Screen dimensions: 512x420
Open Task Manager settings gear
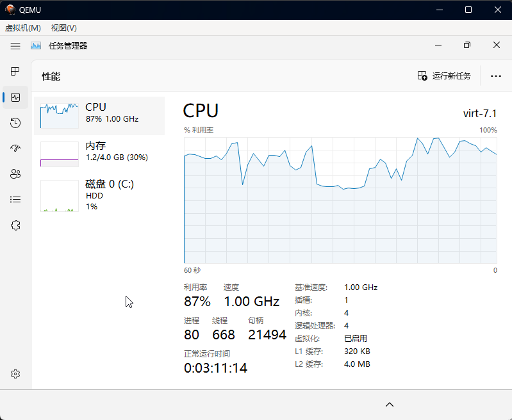[x=16, y=374]
